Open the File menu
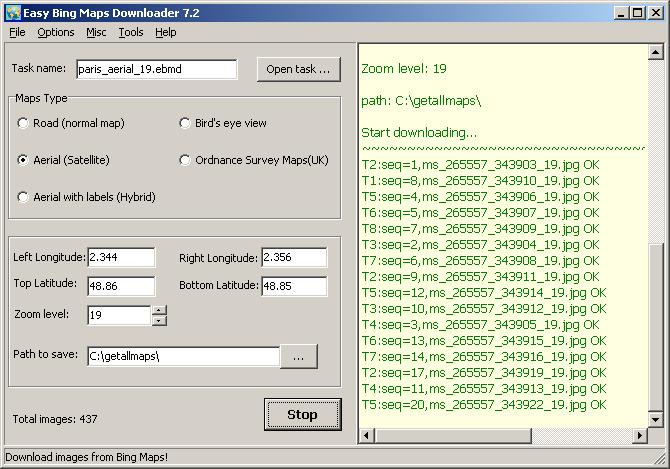Viewport: 670px width, 469px height. [x=17, y=32]
